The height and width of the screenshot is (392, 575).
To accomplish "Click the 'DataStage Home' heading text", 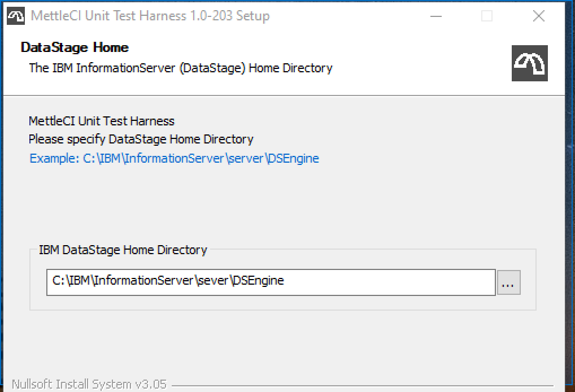I will (x=75, y=47).
